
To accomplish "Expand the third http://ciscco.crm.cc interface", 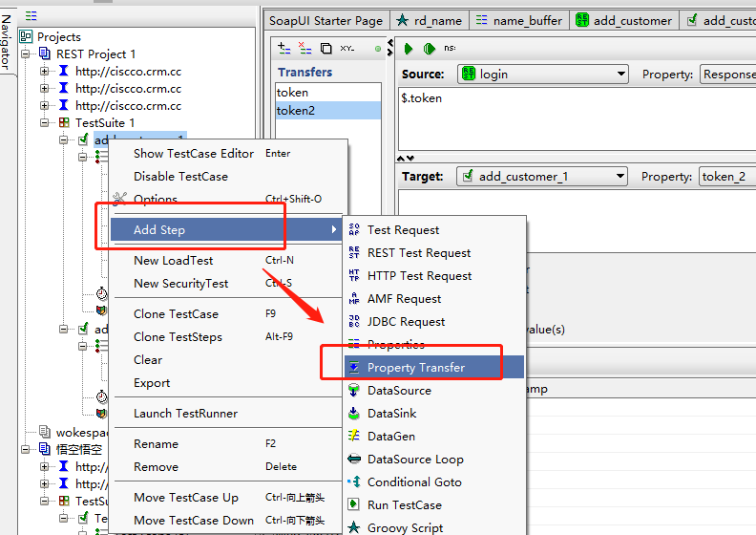I will (x=44, y=106).
